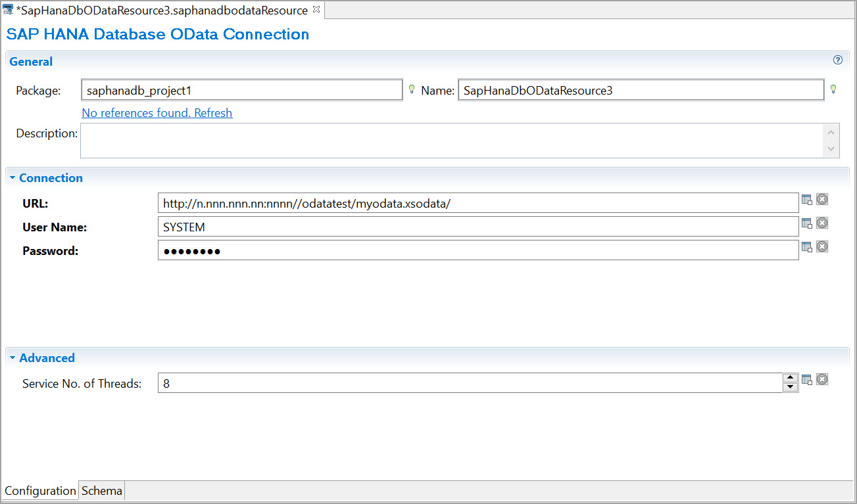Click into the Package input field
857x504 pixels.
coord(241,90)
